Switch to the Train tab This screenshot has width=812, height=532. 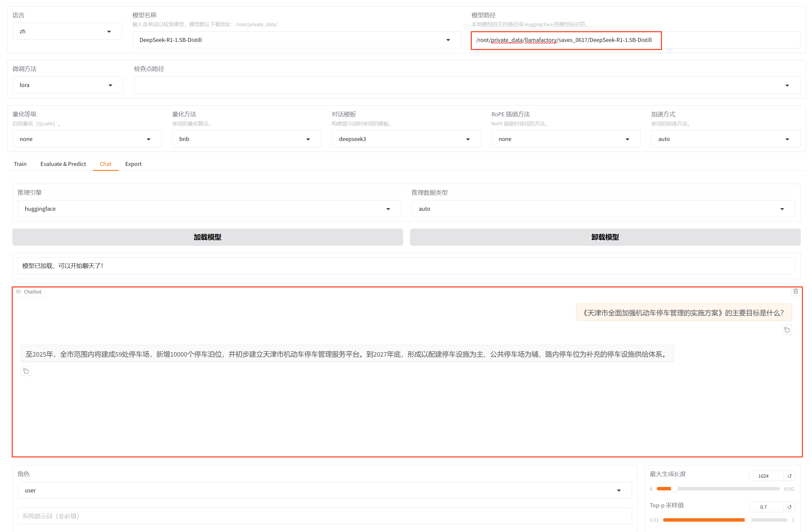tap(20, 164)
